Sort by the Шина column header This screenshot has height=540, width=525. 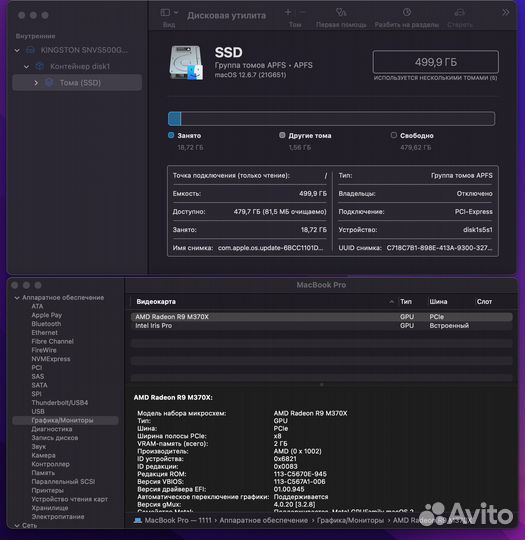pyautogui.click(x=438, y=302)
